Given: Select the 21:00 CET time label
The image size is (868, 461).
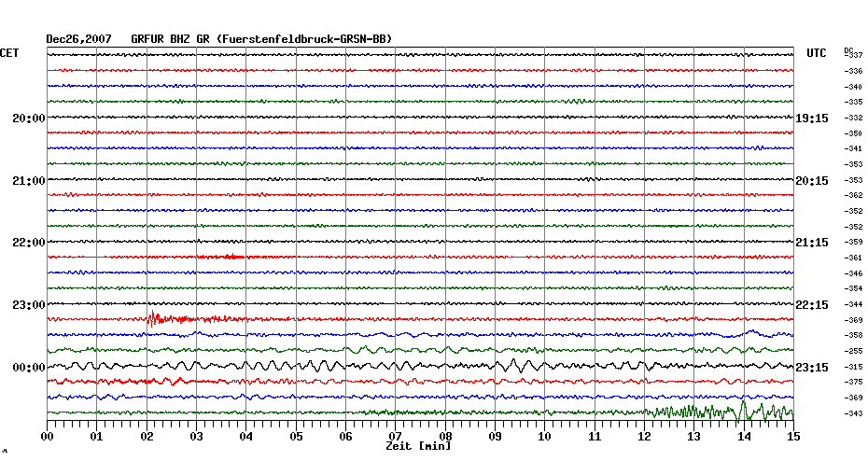Looking at the screenshot, I should 29,180.
